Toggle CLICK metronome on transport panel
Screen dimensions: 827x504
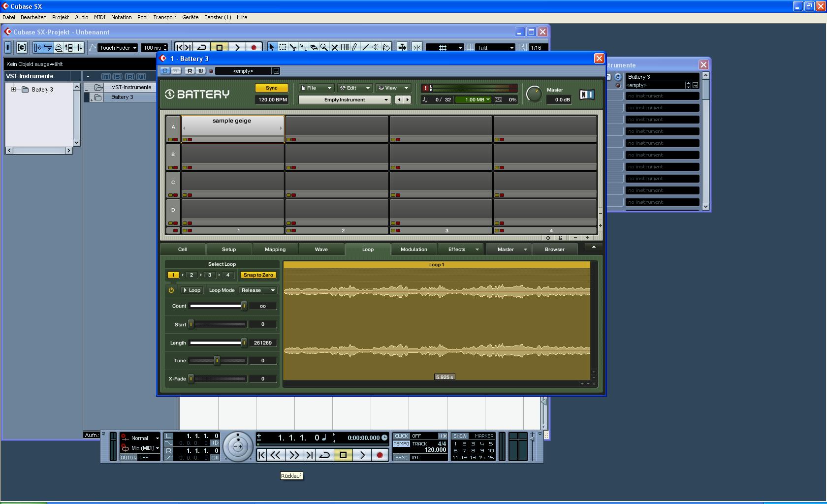[x=402, y=436]
